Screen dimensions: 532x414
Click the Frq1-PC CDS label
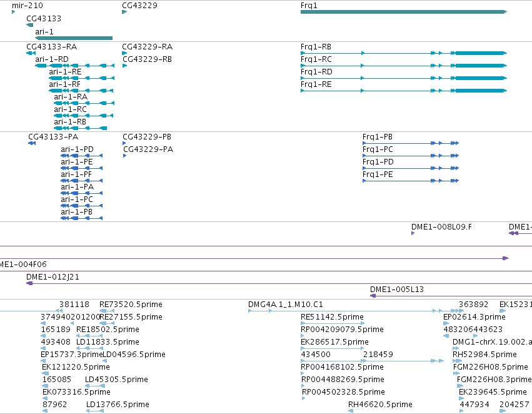pos(378,149)
